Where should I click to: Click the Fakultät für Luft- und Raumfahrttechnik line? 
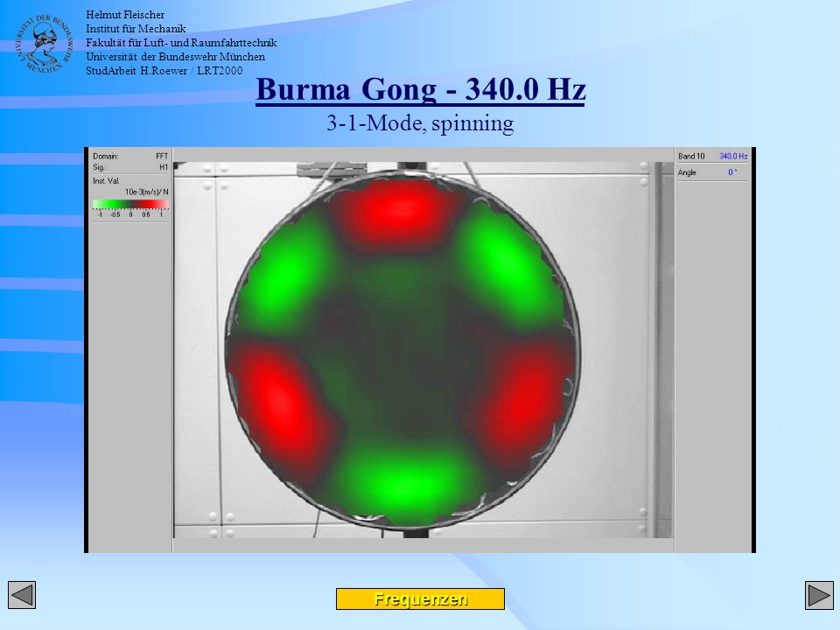coord(182,42)
